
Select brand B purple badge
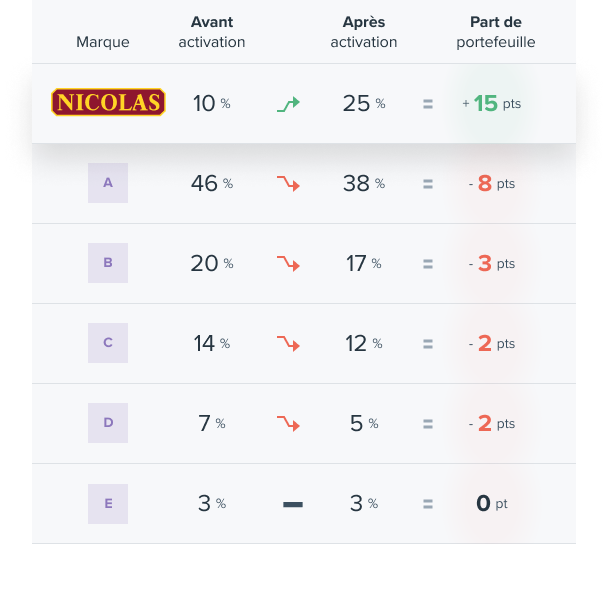[108, 263]
